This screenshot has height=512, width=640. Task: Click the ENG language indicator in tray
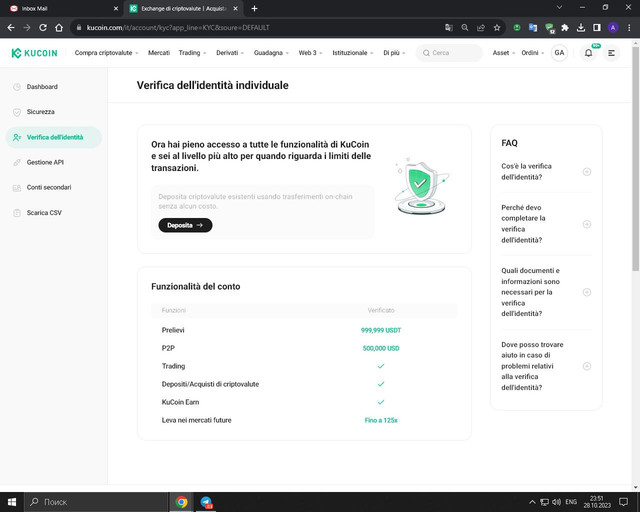571,502
